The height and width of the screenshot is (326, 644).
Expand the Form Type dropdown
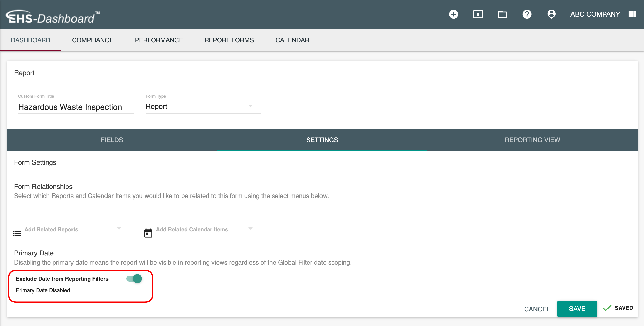pyautogui.click(x=203, y=107)
